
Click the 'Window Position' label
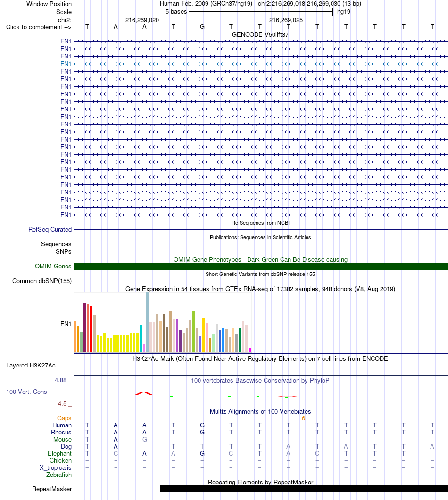point(49,4)
